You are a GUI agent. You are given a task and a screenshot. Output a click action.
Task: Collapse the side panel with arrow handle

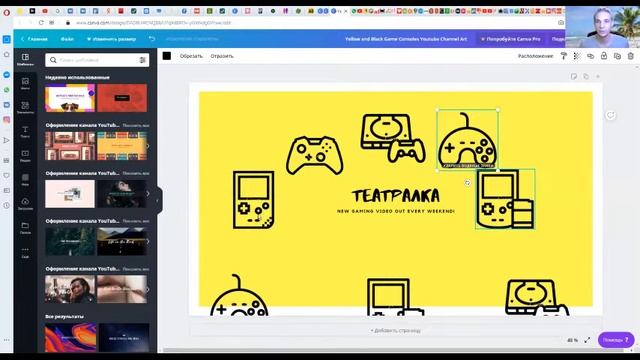tap(158, 200)
